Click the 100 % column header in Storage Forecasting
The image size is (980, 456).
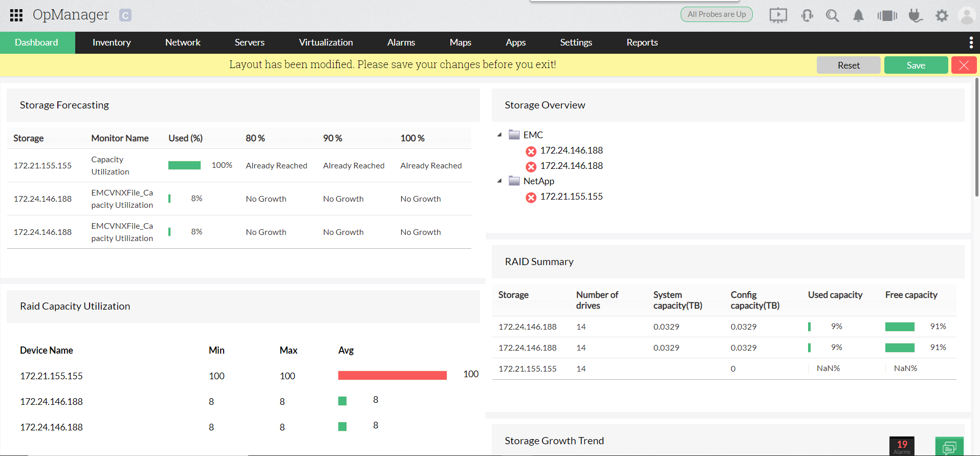[412, 138]
